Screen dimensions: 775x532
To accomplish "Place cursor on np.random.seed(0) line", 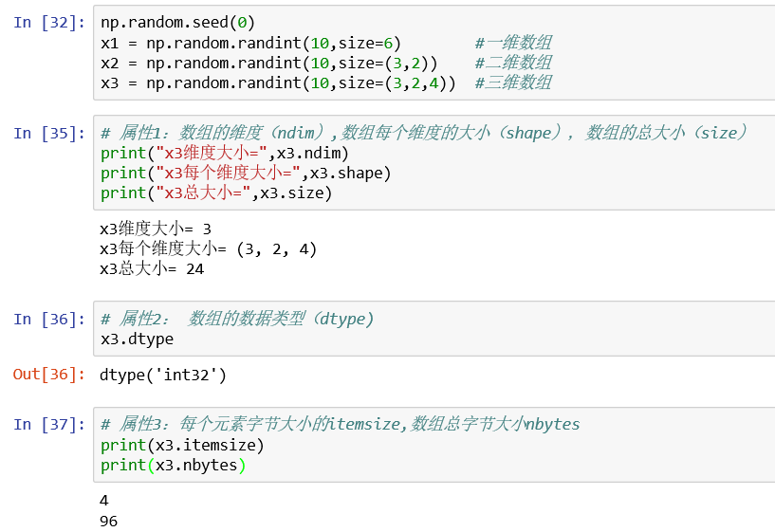I will (177, 23).
